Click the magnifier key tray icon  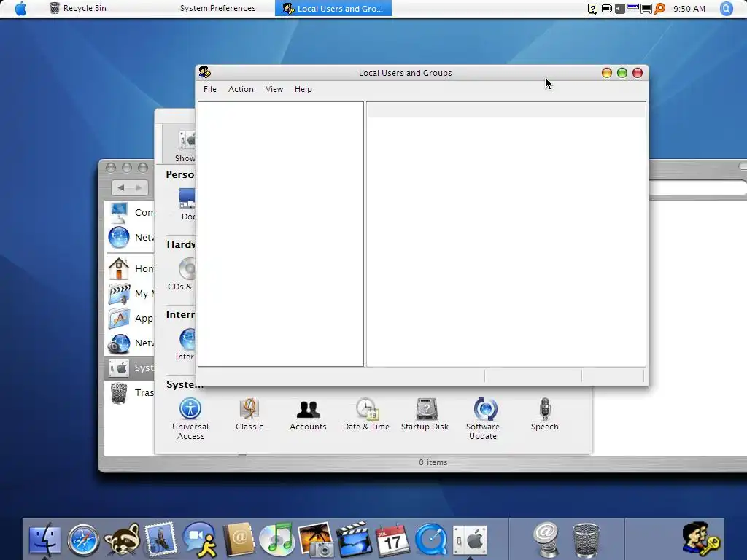tap(659, 9)
